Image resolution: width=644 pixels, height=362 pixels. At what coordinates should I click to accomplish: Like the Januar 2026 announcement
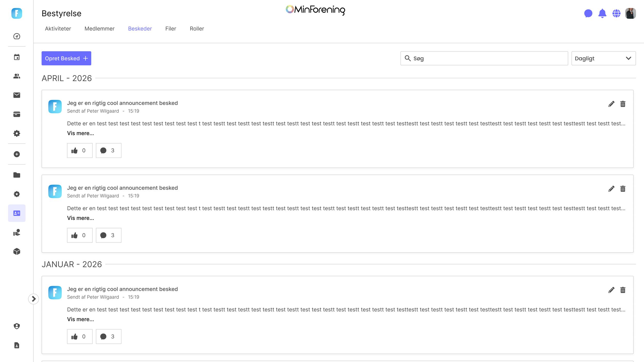coord(80,337)
